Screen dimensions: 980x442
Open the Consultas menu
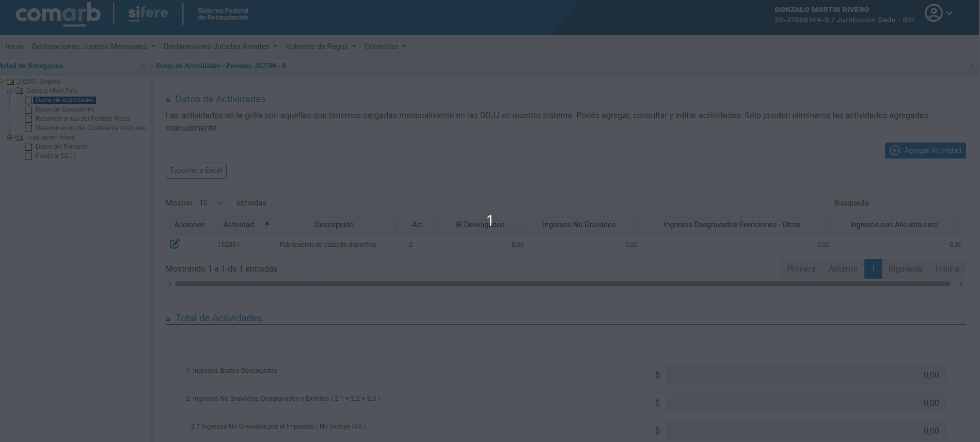(x=385, y=46)
